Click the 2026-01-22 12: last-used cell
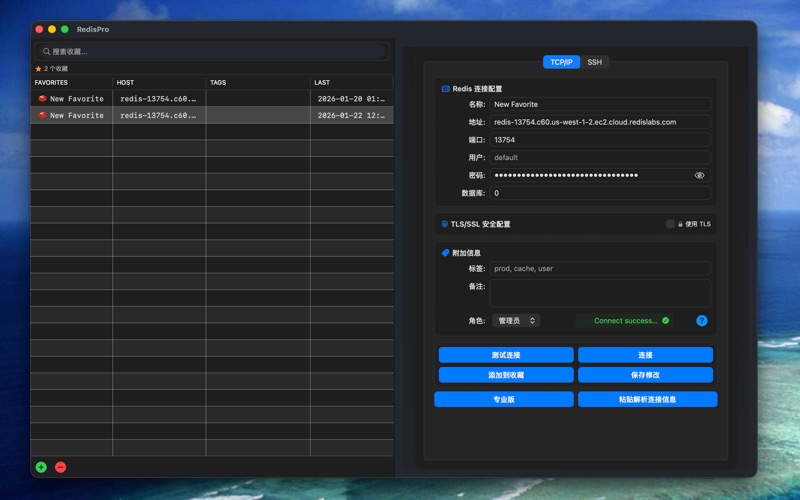Image resolution: width=800 pixels, height=500 pixels. (352, 115)
